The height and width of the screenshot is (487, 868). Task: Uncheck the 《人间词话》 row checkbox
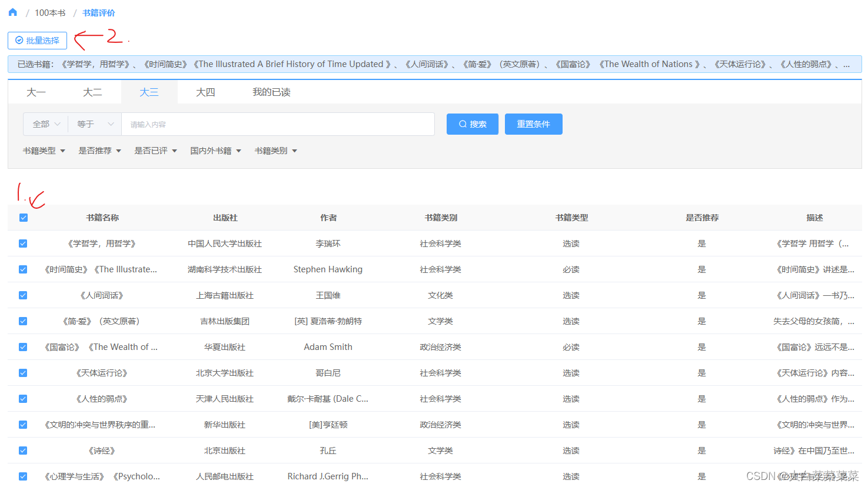click(x=23, y=295)
